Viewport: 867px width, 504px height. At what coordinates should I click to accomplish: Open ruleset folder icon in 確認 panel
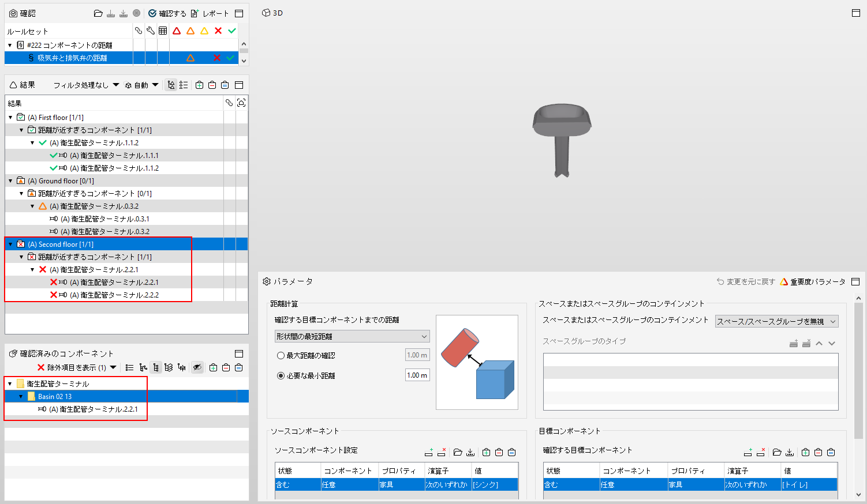tap(98, 13)
